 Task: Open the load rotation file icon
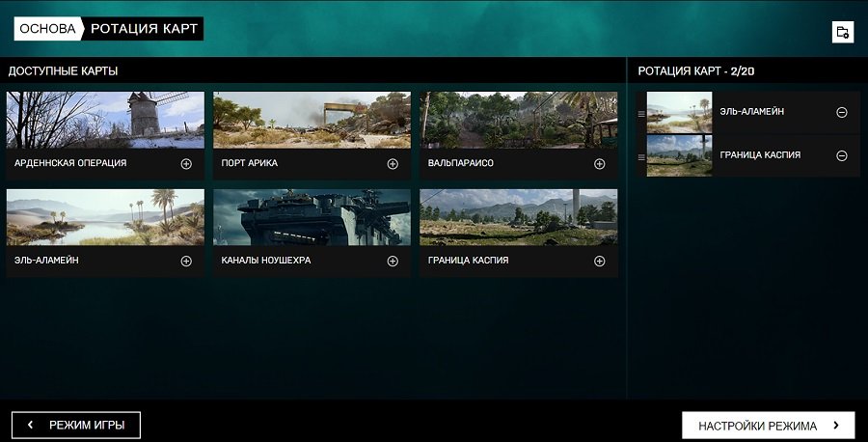(x=842, y=32)
